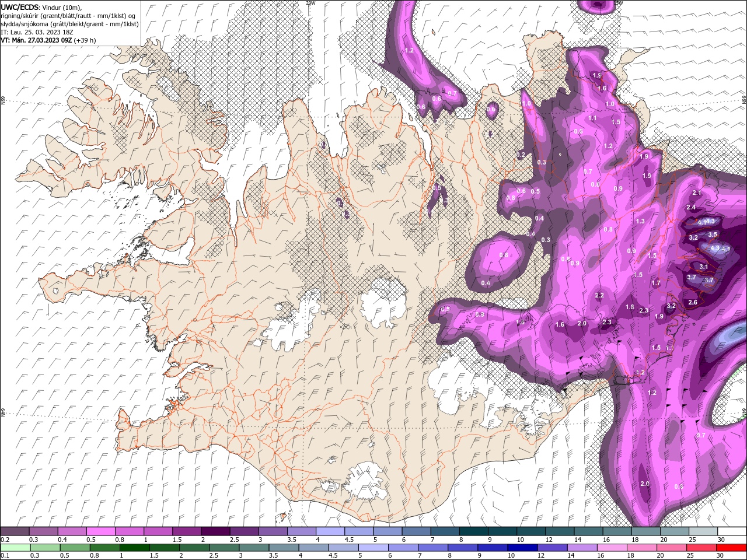Screen dimensions: 747x560
Task: Select the light grey 25–30 snow swatch
Action: pos(704,531)
